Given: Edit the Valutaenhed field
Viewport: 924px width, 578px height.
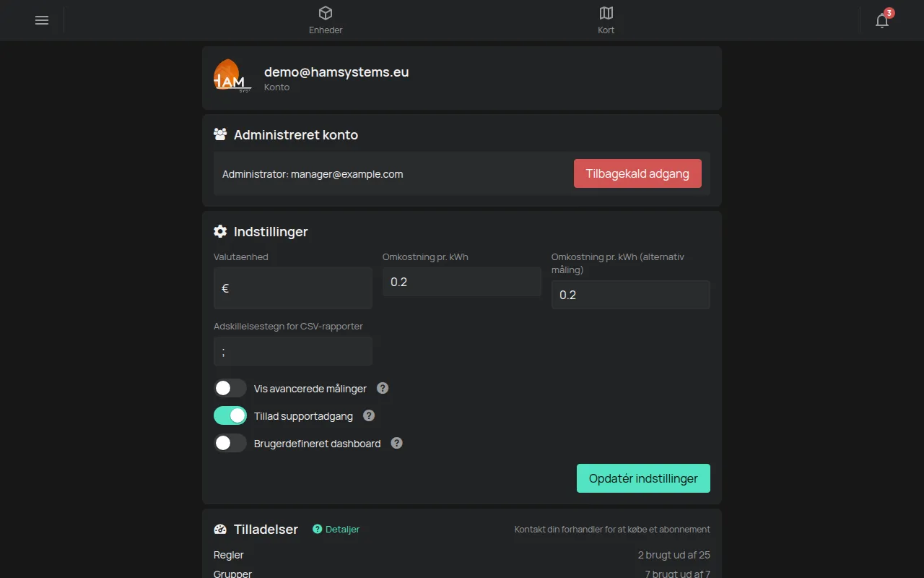Looking at the screenshot, I should [293, 288].
